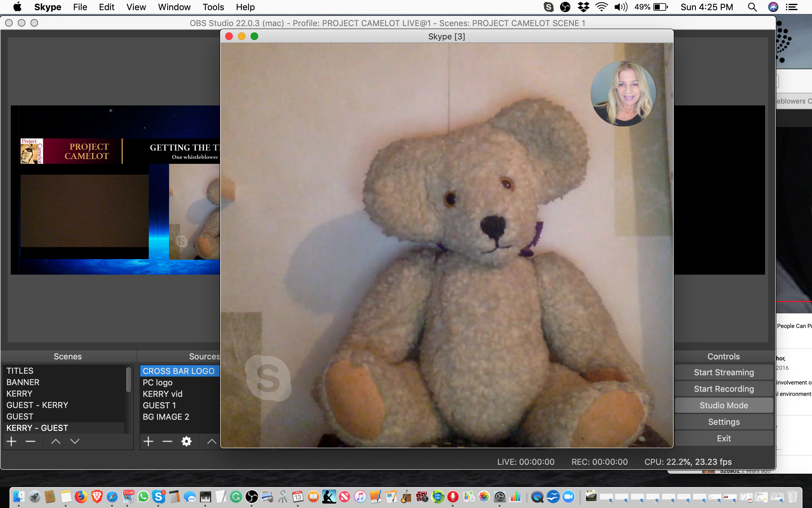This screenshot has height=508, width=812.
Task: Open the File menu
Action: (x=80, y=7)
